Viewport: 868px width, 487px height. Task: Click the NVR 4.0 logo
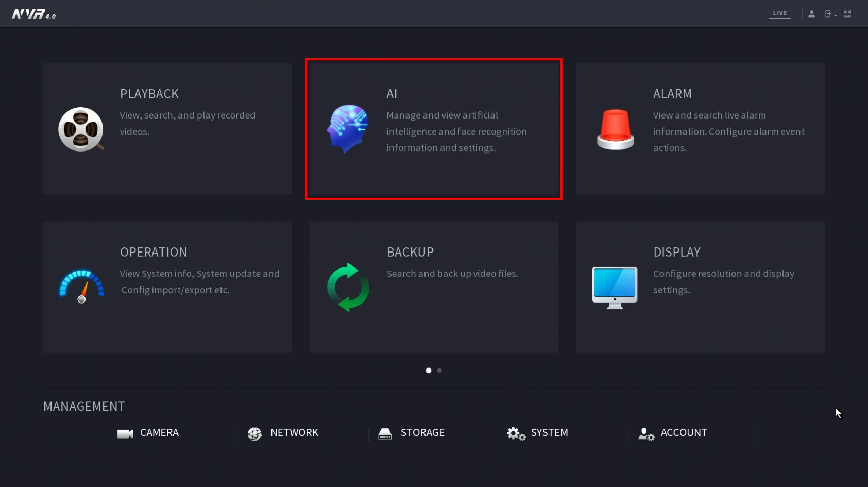coord(34,14)
